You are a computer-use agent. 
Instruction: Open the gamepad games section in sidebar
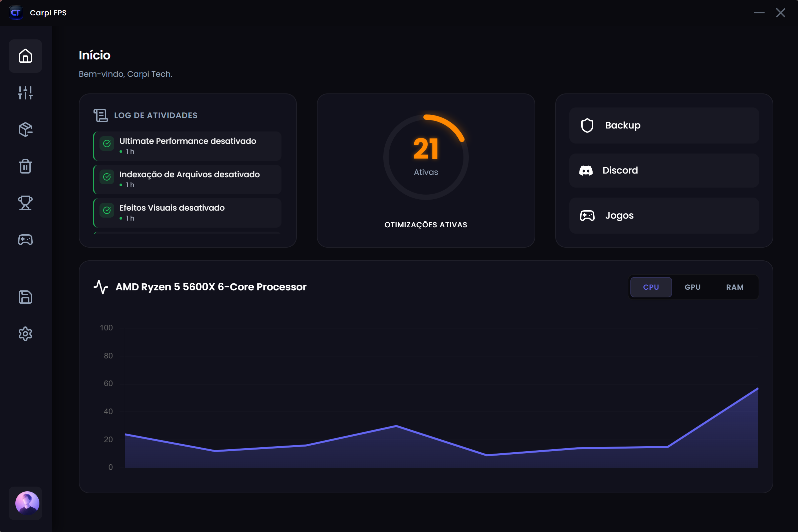coord(25,239)
